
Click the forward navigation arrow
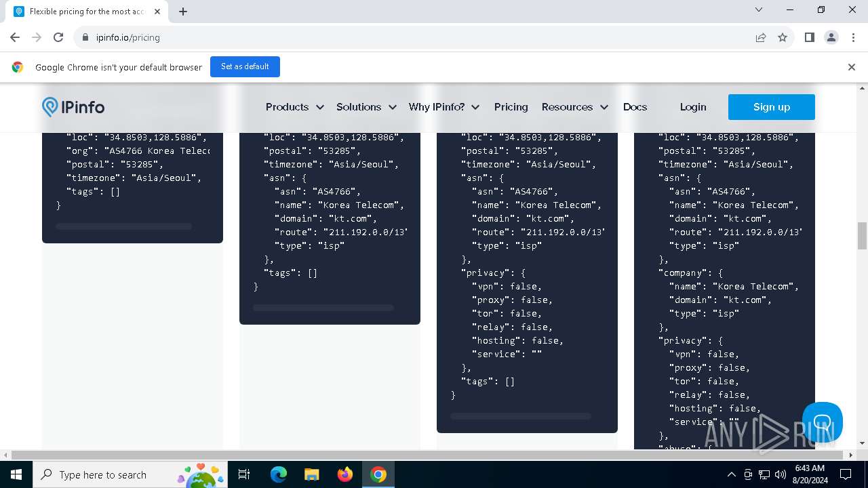37,37
